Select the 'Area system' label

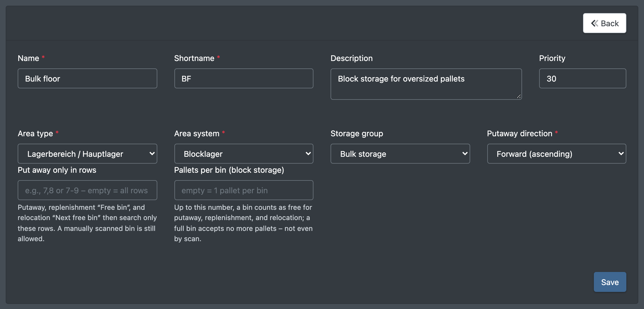pos(197,133)
